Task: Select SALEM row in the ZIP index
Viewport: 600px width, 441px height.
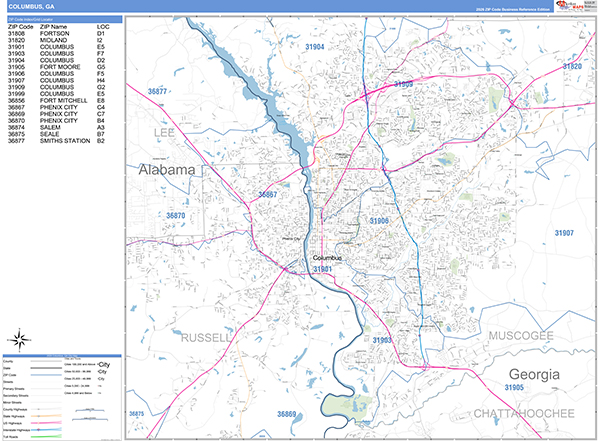Action: coord(57,127)
